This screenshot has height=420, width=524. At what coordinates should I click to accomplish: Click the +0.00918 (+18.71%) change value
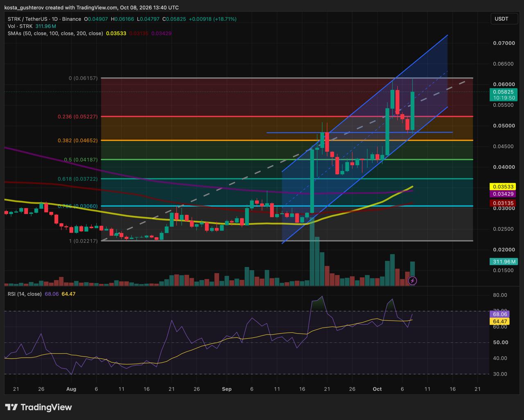coord(212,19)
